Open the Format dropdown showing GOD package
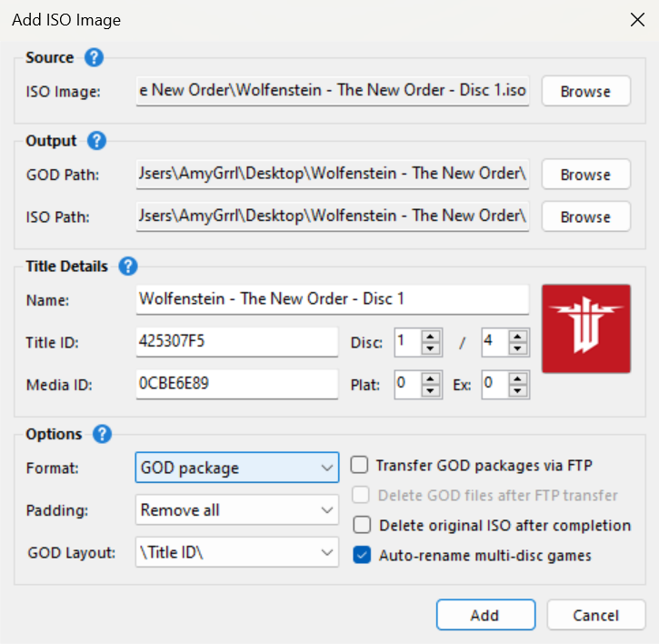This screenshot has height=644, width=659. coord(237,468)
